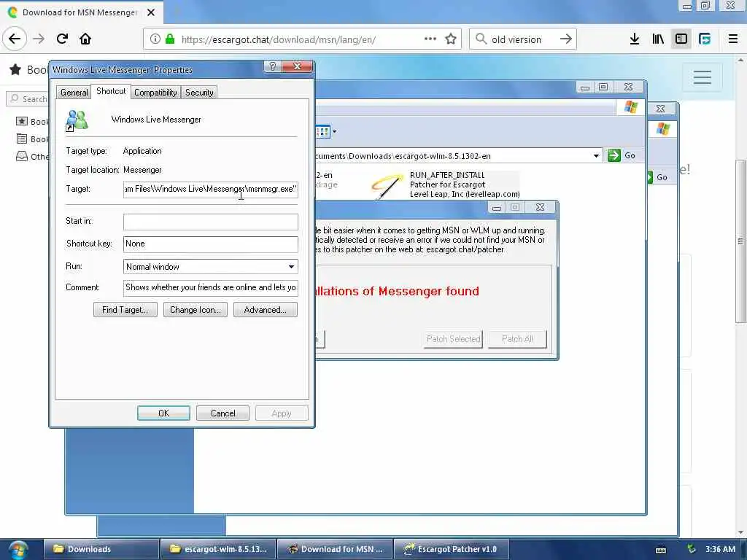Open the RUN_AFTER_INSTALL patcher file
The image size is (747, 560).
pos(446,184)
